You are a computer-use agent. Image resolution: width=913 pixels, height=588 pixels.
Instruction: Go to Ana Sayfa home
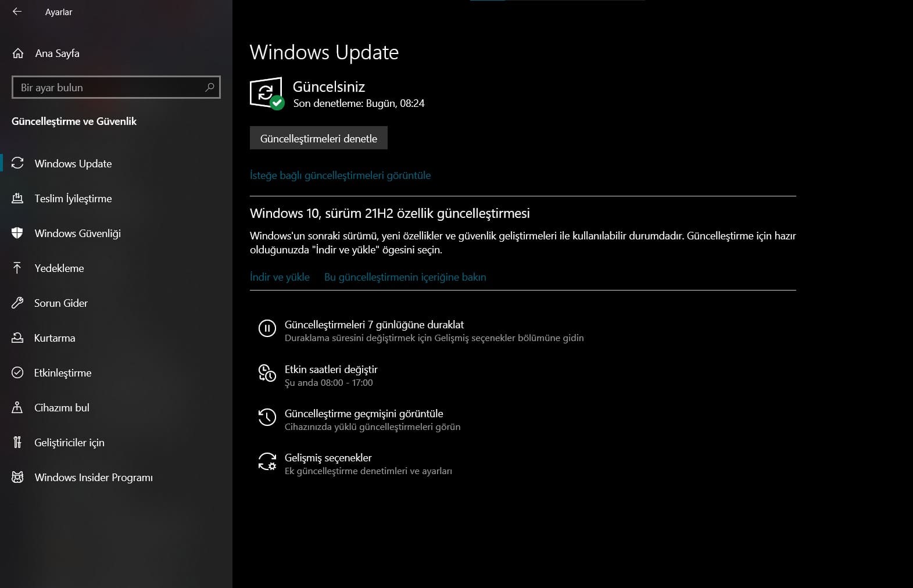(57, 53)
